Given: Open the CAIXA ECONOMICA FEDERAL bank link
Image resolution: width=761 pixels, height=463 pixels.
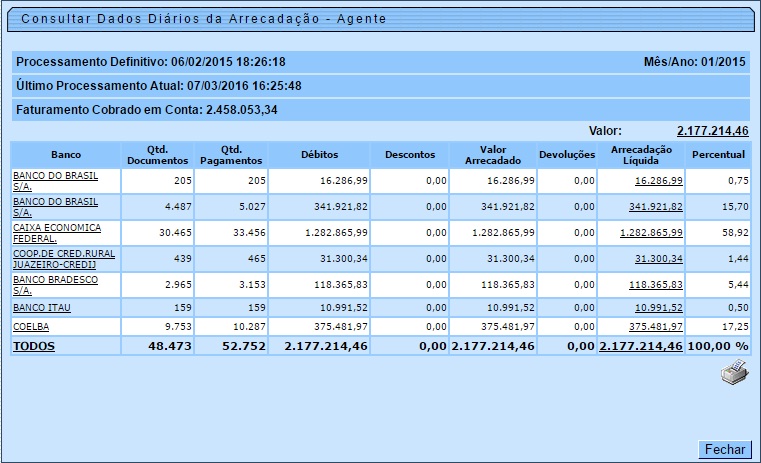Looking at the screenshot, I should (57, 233).
